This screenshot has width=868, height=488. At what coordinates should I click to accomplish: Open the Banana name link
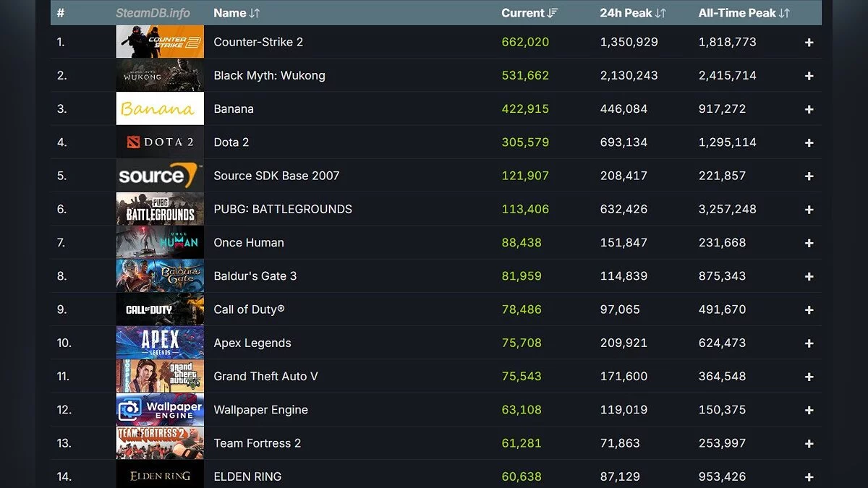click(234, 108)
